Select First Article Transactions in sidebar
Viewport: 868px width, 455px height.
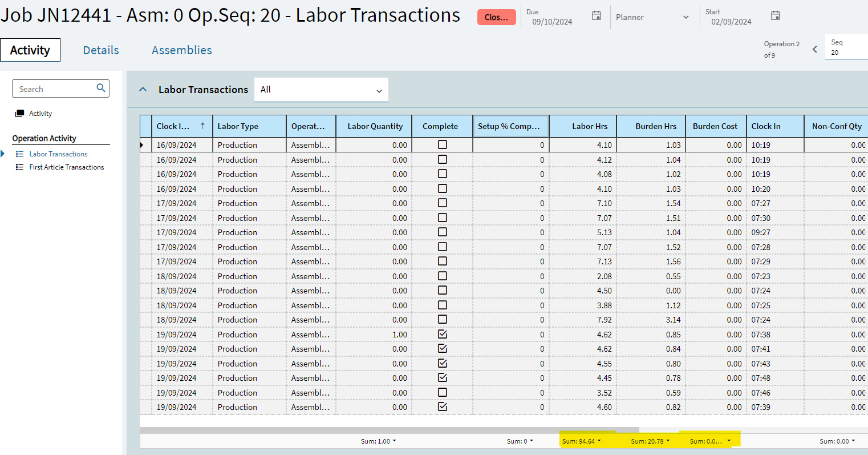coord(67,167)
